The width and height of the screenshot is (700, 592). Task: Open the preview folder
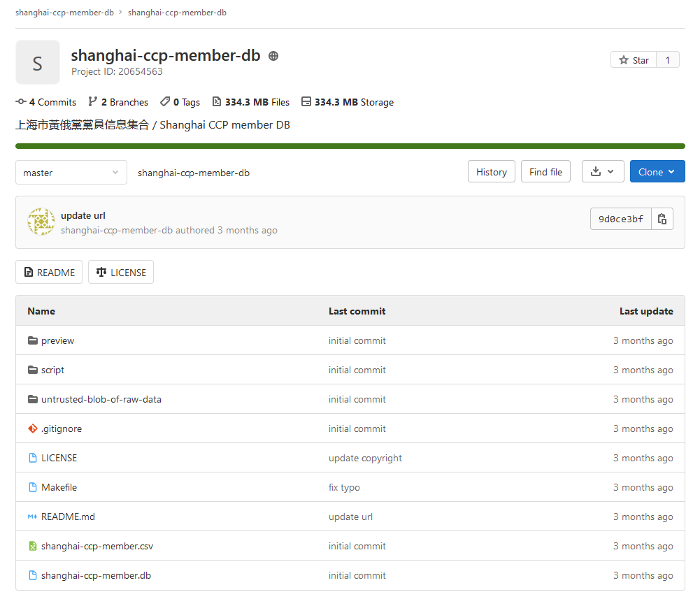pos(57,340)
